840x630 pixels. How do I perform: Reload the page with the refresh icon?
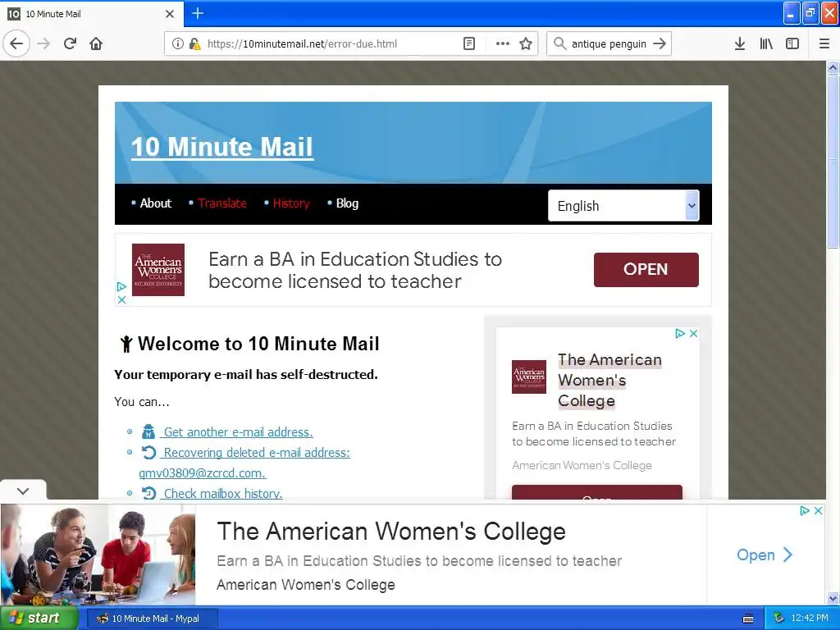[71, 43]
